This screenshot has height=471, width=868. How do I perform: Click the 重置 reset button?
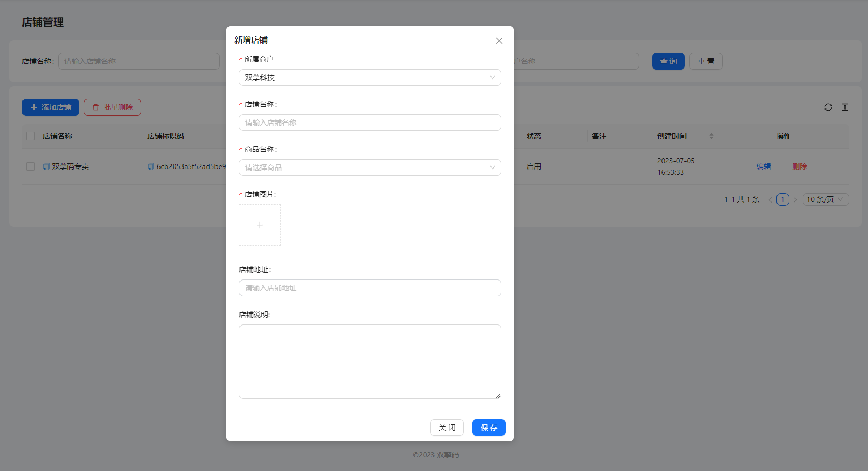pos(706,61)
